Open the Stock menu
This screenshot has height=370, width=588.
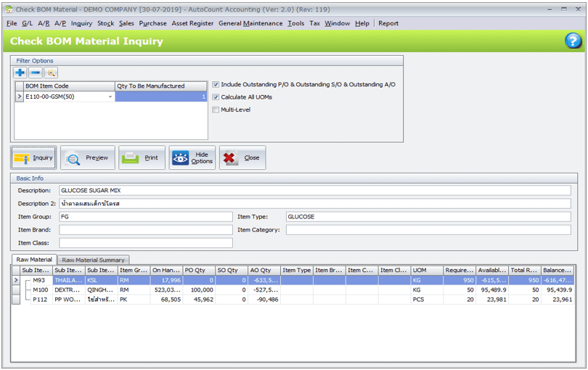(105, 23)
